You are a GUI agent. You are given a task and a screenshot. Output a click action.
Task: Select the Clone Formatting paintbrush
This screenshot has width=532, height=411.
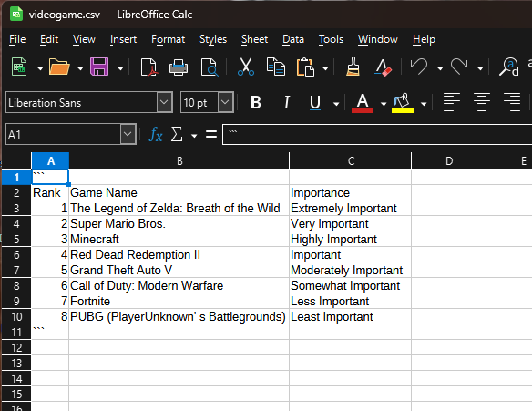pos(353,67)
